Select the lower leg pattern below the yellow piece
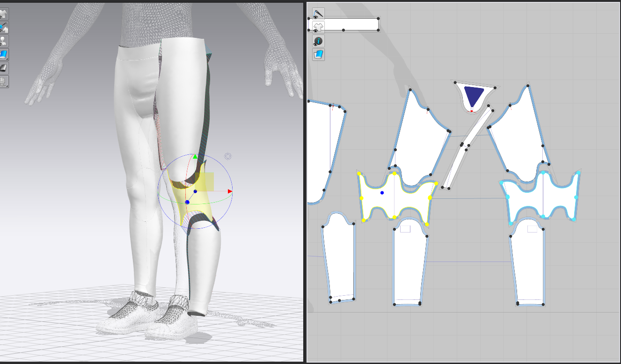621x364 pixels. (410, 267)
